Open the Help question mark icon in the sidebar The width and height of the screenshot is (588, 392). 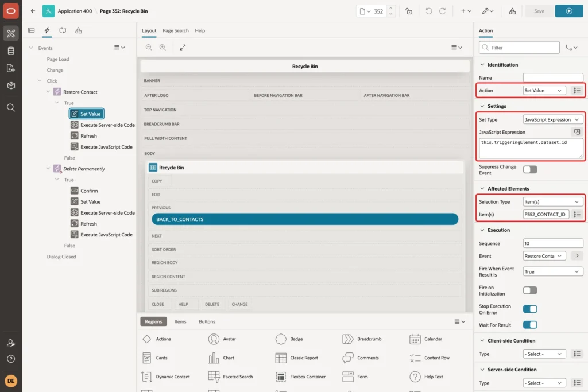(11, 359)
